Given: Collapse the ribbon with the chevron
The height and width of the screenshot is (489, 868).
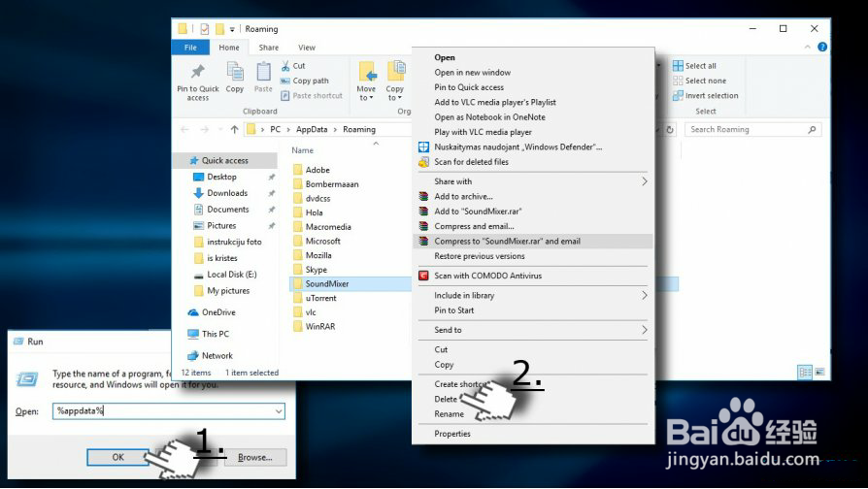Looking at the screenshot, I should (x=808, y=47).
